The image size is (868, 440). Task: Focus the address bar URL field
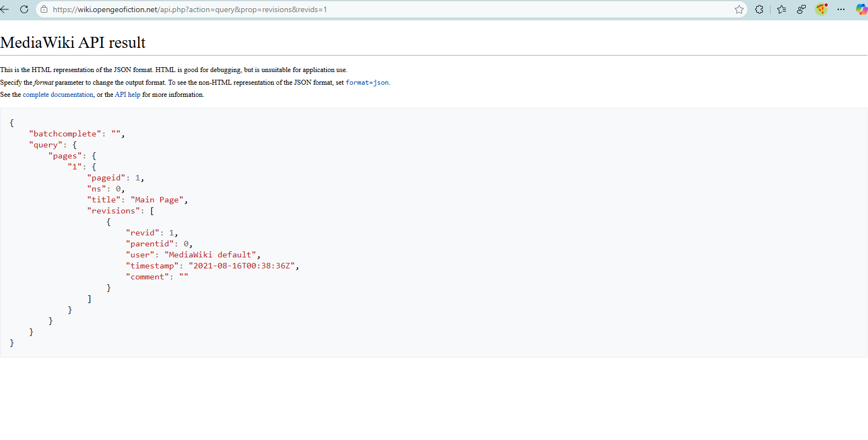pyautogui.click(x=391, y=9)
